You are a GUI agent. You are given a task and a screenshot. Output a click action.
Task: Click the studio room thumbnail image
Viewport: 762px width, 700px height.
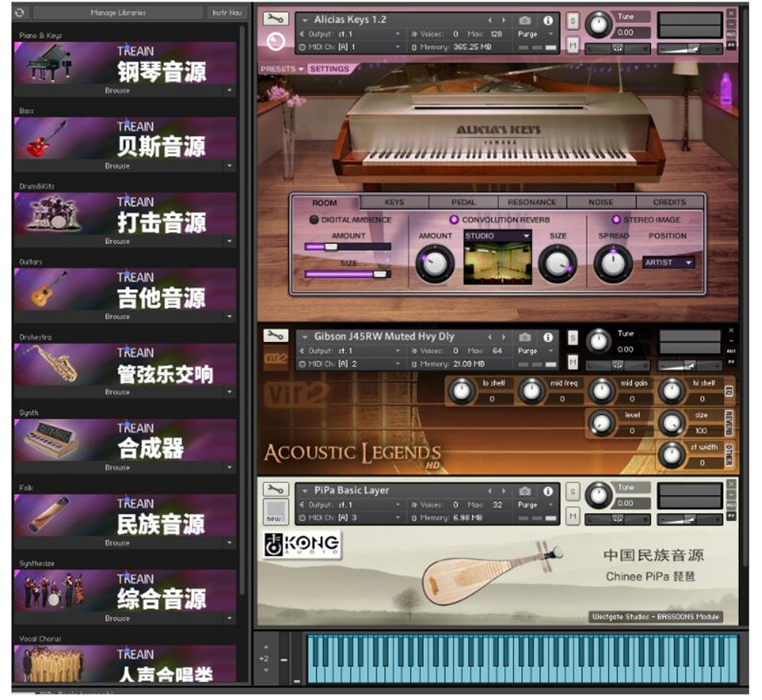pos(498,263)
